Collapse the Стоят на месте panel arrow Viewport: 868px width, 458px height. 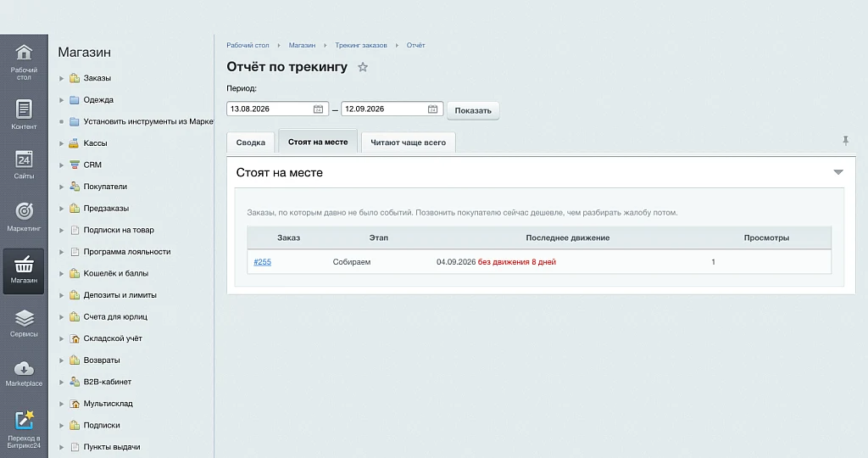point(838,172)
